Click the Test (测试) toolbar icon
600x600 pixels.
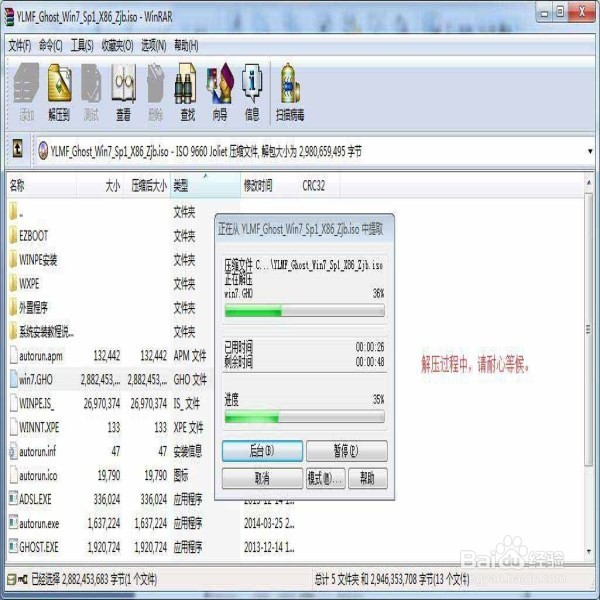[x=91, y=83]
